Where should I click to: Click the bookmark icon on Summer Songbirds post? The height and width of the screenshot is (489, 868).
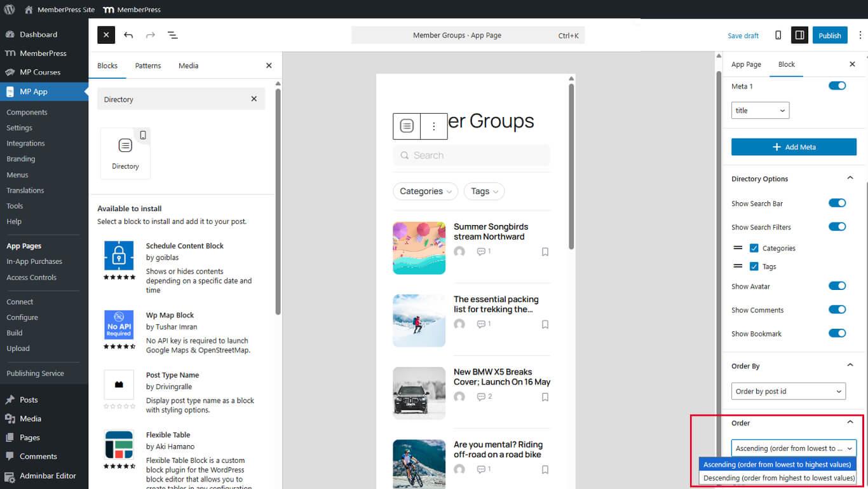coord(545,252)
